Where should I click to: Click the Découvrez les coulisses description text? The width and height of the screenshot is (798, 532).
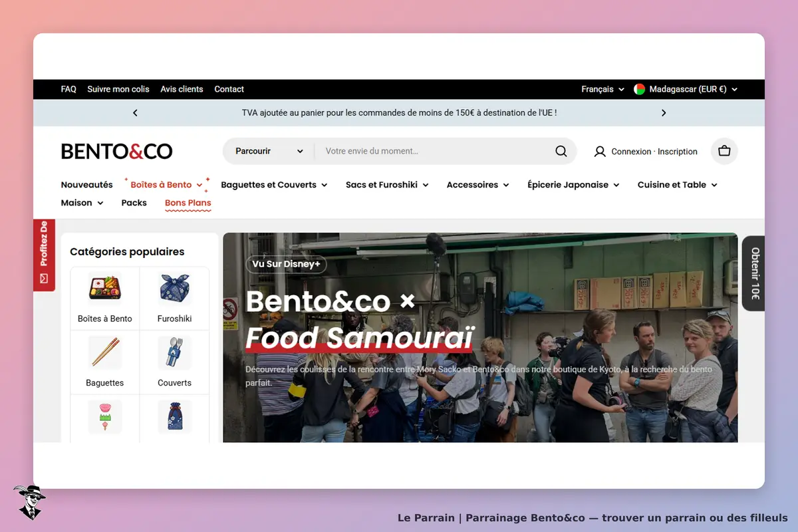point(479,376)
